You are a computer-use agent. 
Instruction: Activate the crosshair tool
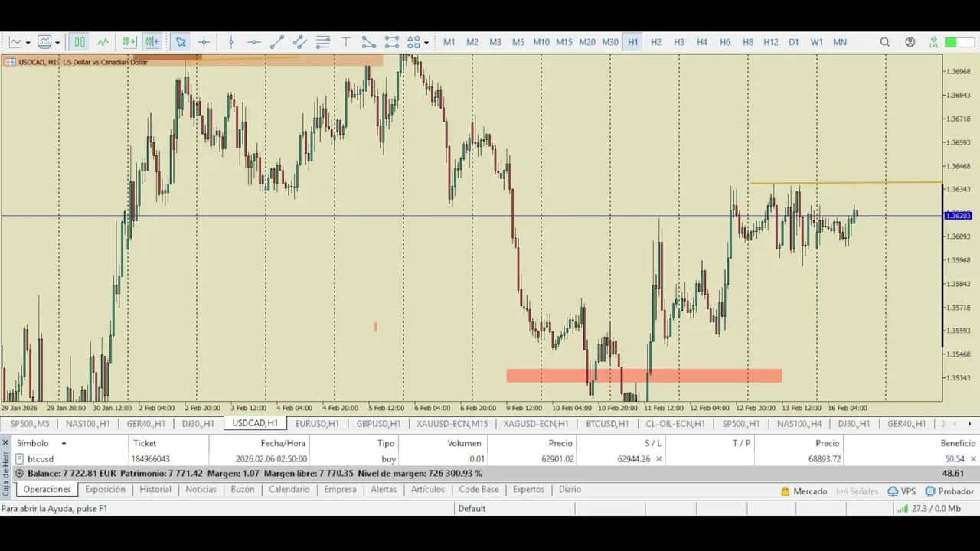click(x=204, y=42)
